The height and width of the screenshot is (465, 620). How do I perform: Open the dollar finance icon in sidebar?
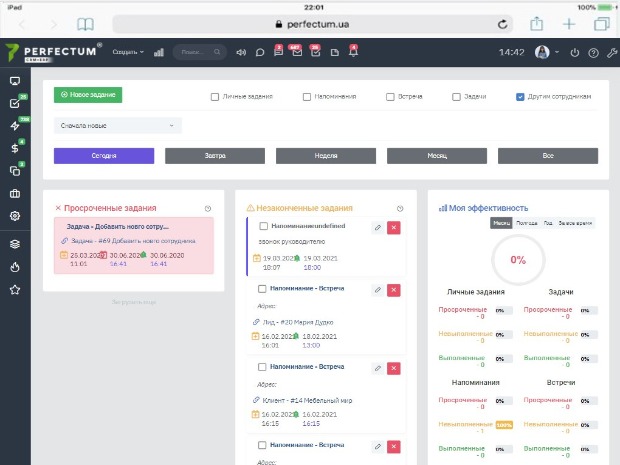pyautogui.click(x=15, y=148)
